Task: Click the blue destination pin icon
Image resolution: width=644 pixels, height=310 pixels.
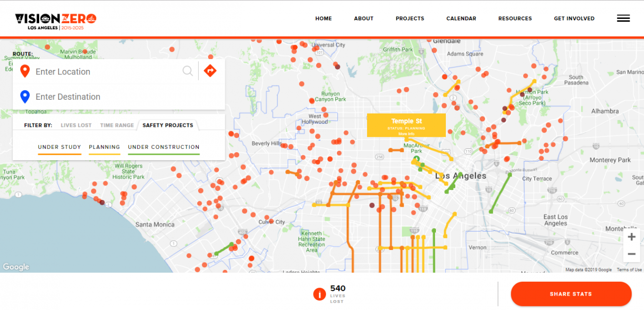Action: (x=25, y=96)
